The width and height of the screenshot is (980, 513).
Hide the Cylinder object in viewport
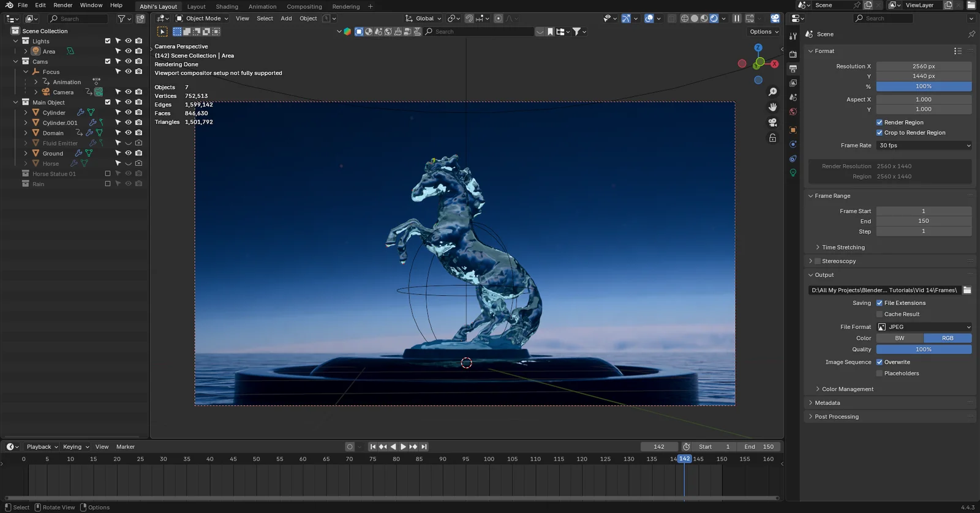tap(129, 113)
